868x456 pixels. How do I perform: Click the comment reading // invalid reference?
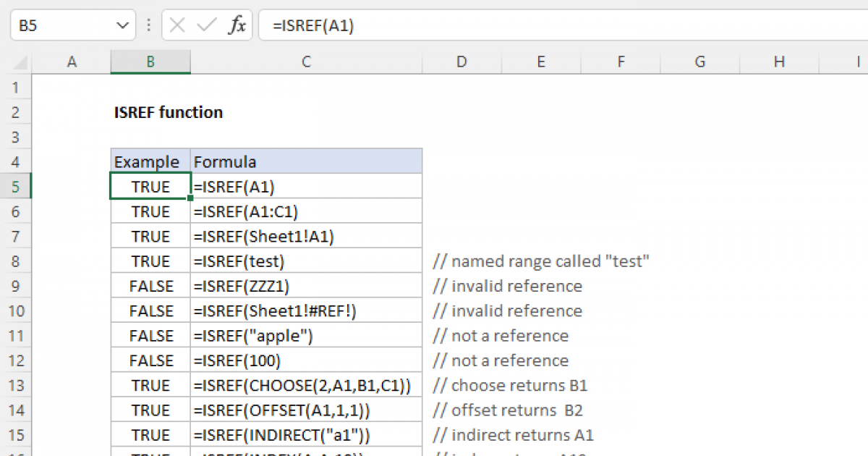pos(506,286)
